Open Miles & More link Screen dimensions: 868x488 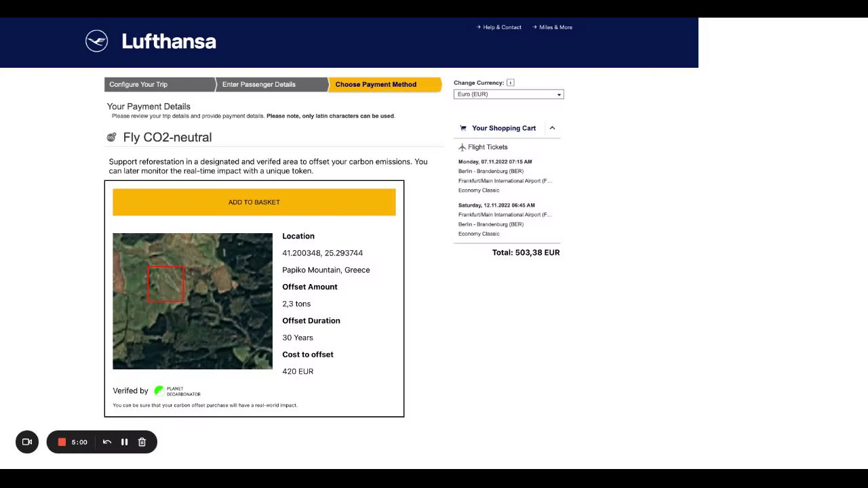(553, 27)
